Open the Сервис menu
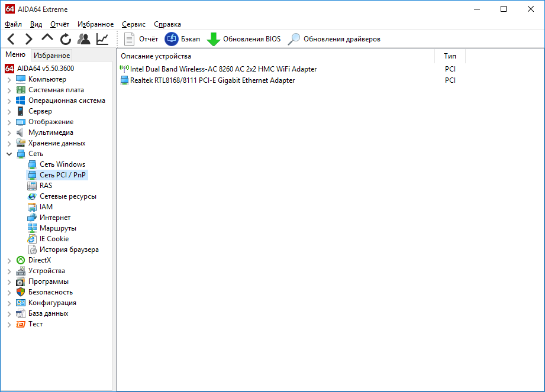The height and width of the screenshot is (392, 545). click(134, 24)
